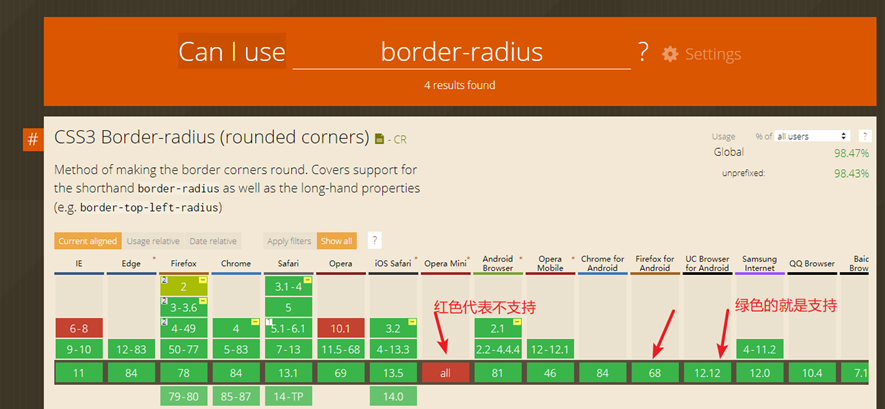
Task: Click the Opera Mobile column header
Action: click(x=550, y=263)
